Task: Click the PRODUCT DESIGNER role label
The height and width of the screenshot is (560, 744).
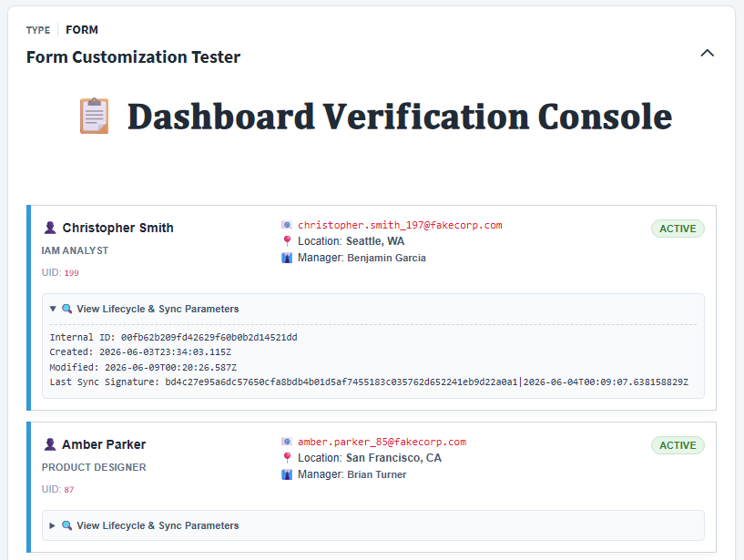Action: [94, 467]
